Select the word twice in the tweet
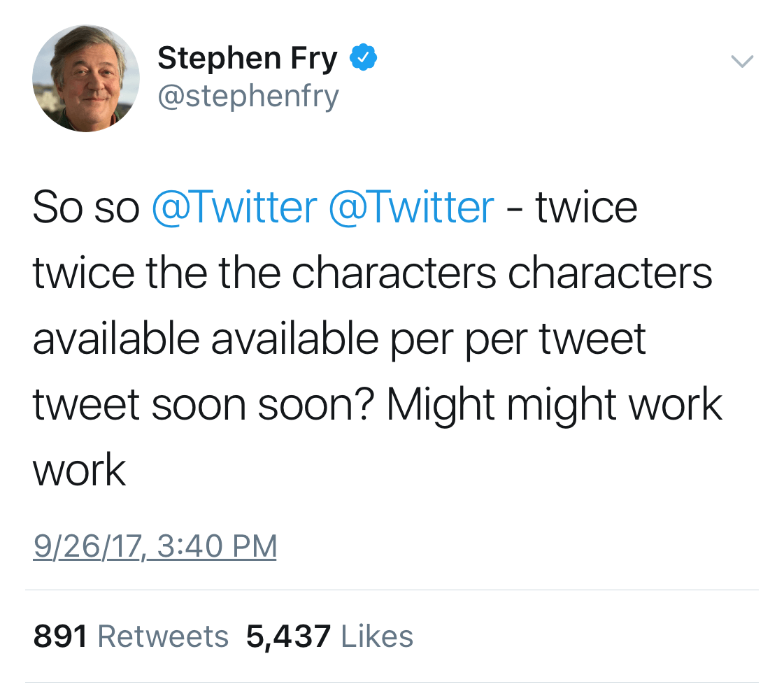Viewport: 784px width, 684px height. coord(587,206)
